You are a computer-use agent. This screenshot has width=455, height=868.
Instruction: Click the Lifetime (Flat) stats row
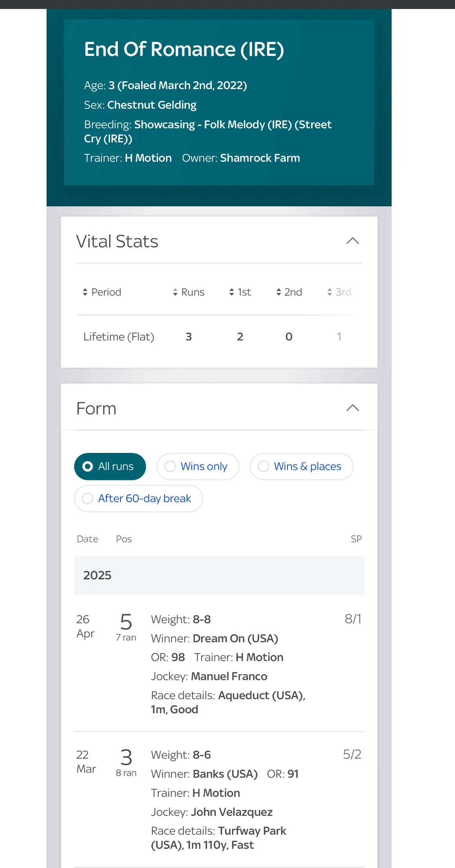219,336
